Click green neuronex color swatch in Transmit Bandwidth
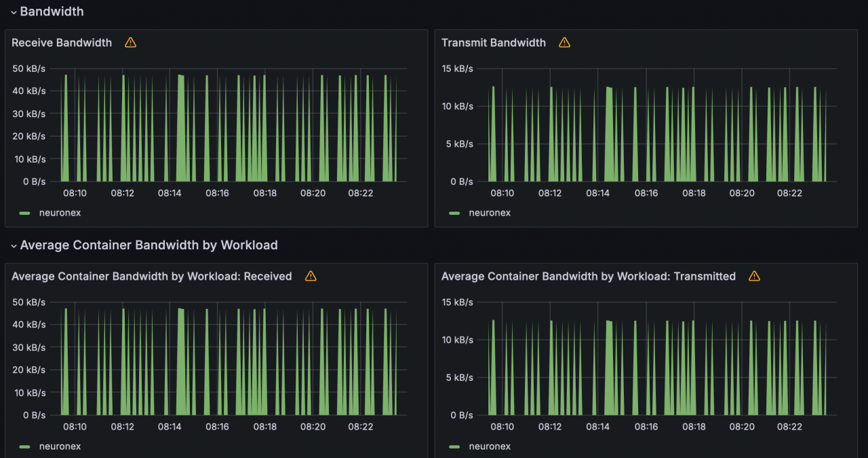The width and height of the screenshot is (868, 458). point(454,213)
